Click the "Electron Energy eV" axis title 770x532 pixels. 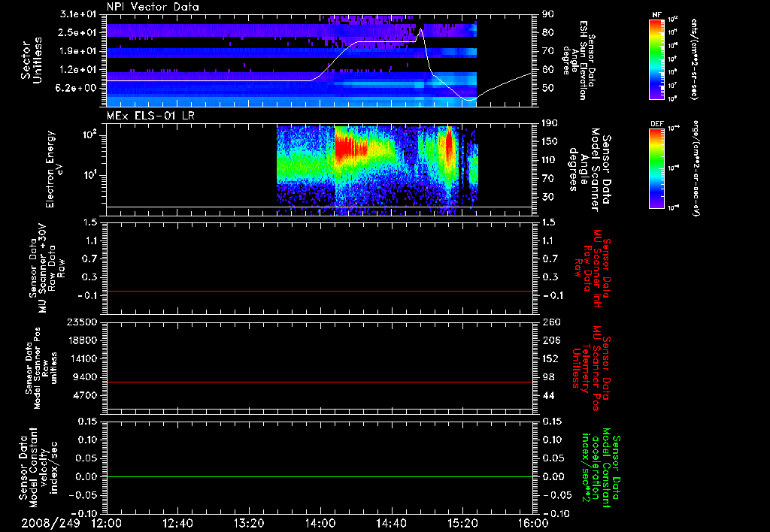[x=54, y=169]
